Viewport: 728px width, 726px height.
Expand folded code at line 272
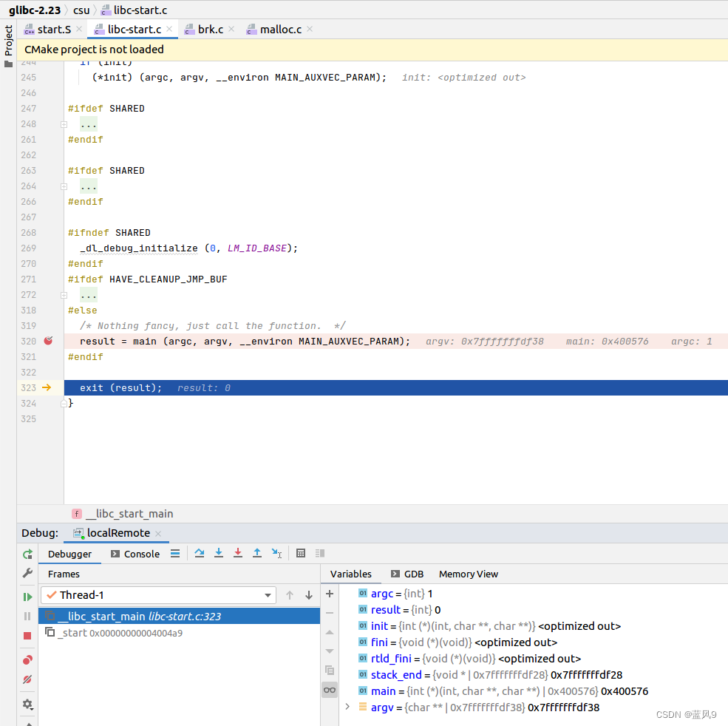pos(64,295)
